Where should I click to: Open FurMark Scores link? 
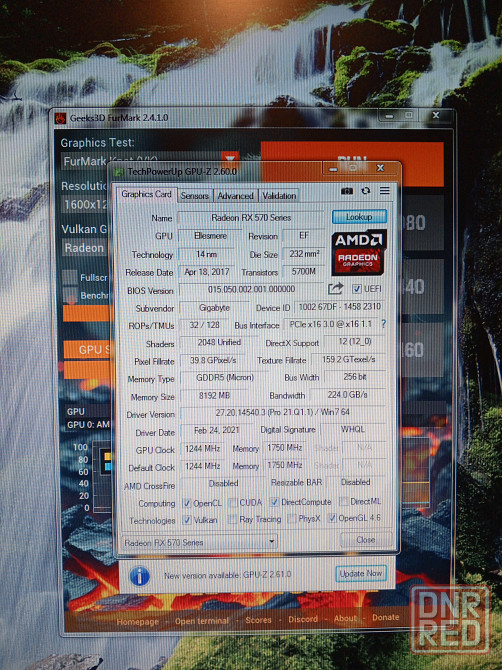[258, 620]
